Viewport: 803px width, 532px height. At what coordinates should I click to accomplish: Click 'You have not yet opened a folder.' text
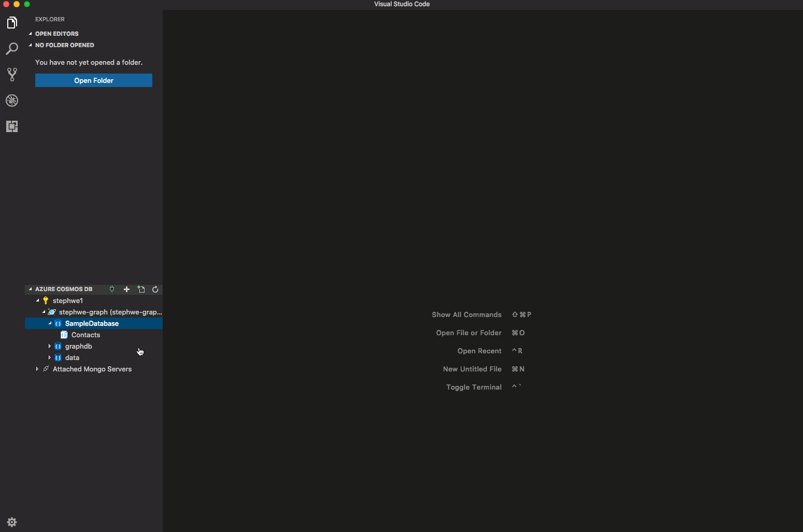tap(89, 62)
